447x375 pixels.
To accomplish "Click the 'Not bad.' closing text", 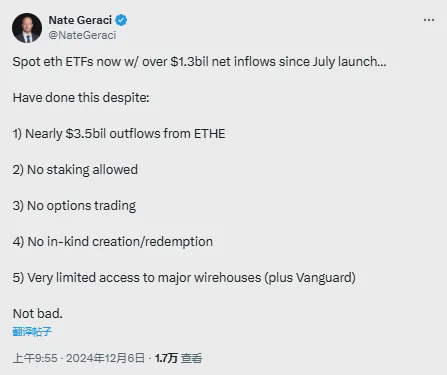I will coord(38,314).
